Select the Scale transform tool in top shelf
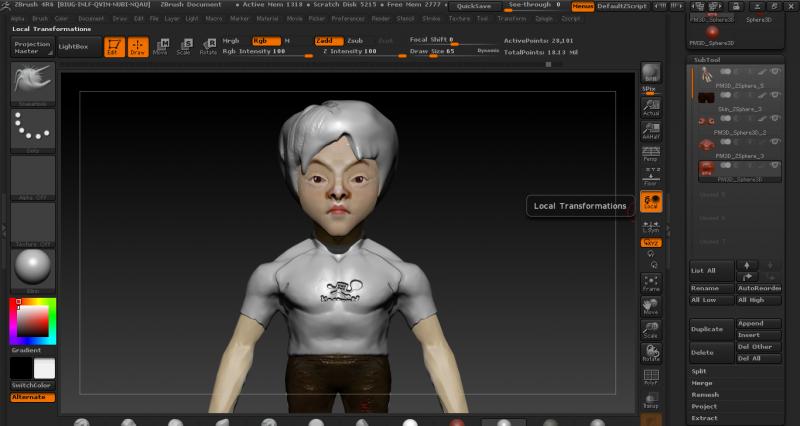This screenshot has height=426, width=800. (x=184, y=47)
